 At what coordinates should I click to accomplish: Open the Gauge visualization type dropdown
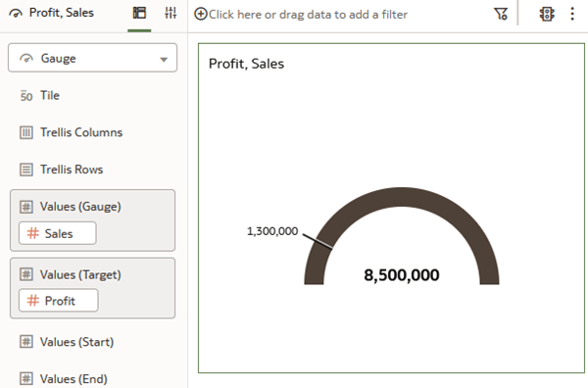[x=92, y=58]
